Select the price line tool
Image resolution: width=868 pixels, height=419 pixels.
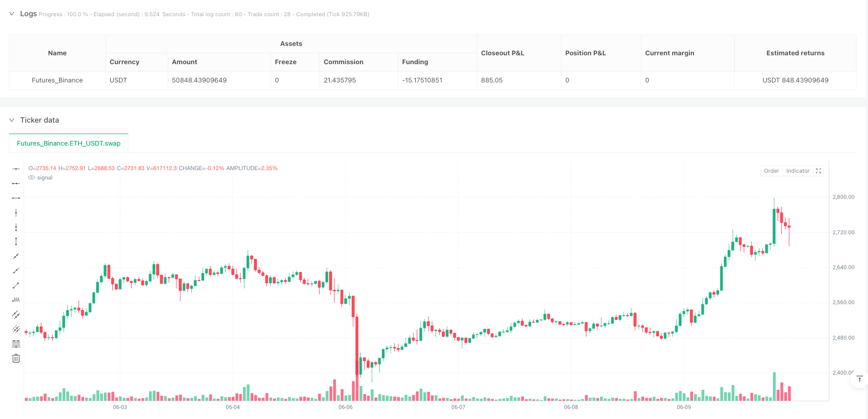[x=16, y=300]
